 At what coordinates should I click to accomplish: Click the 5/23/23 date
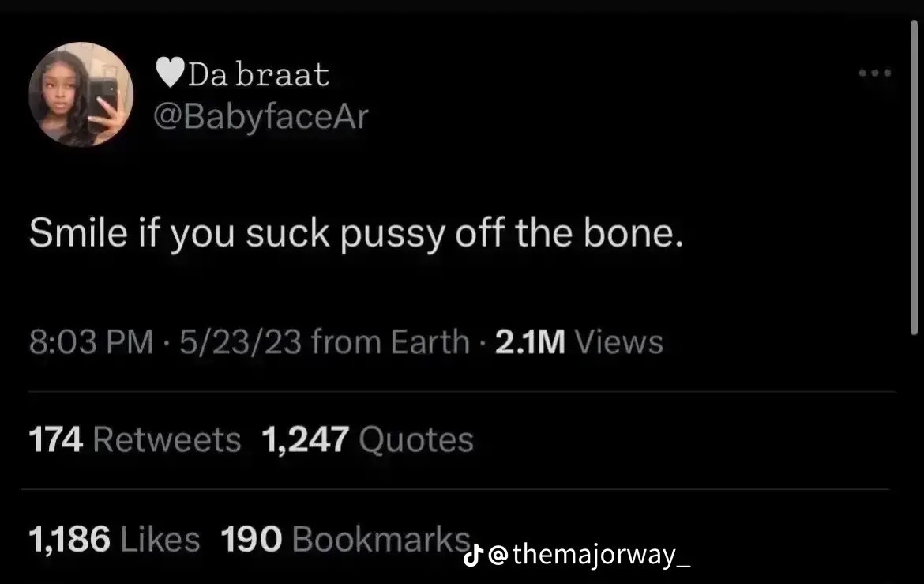tap(241, 342)
